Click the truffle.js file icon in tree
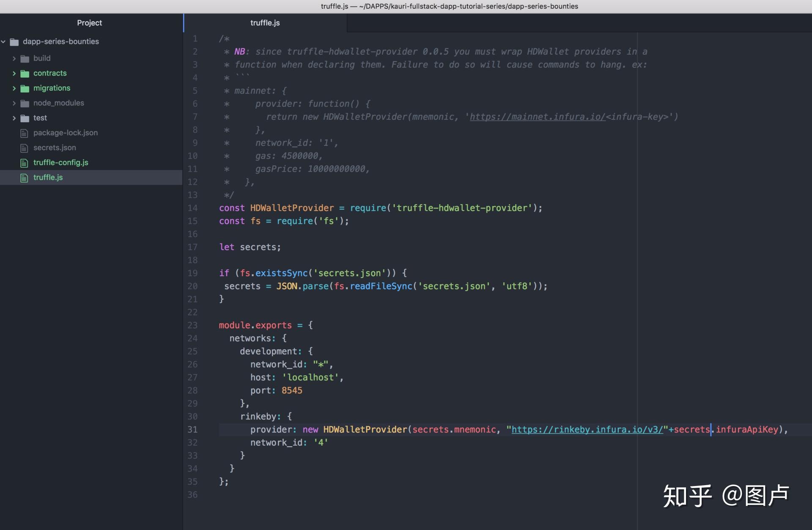This screenshot has width=812, height=530. click(x=24, y=178)
